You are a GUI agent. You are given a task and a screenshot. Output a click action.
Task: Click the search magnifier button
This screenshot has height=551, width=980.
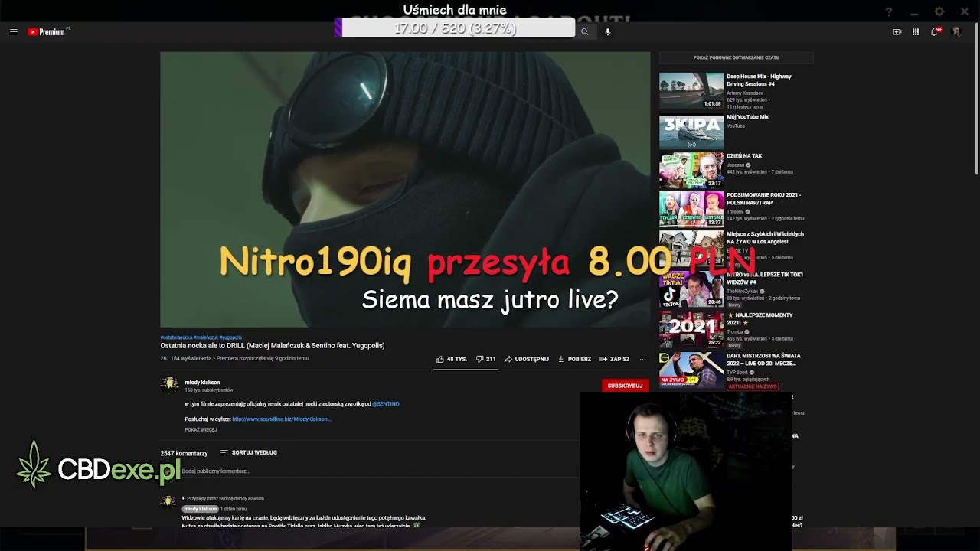coord(585,32)
